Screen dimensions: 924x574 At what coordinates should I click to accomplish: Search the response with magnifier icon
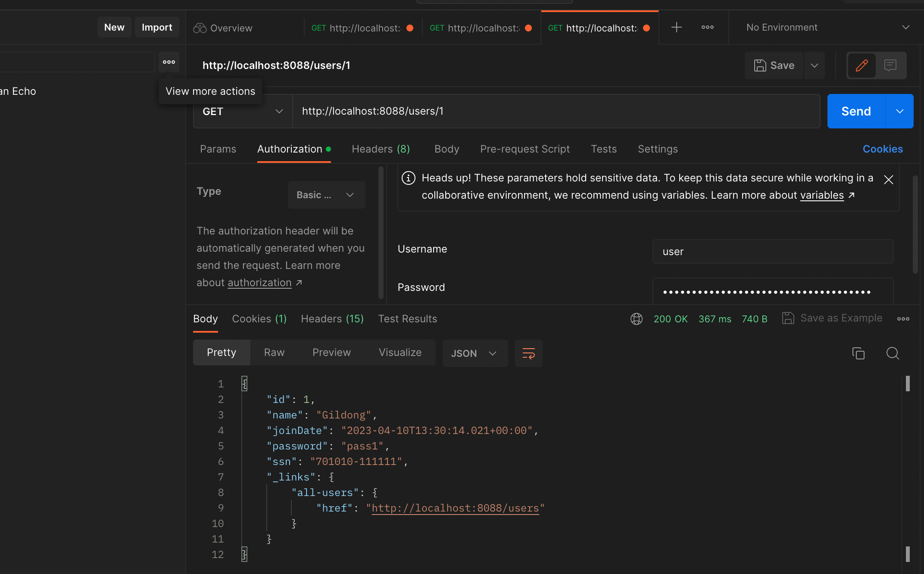893,353
